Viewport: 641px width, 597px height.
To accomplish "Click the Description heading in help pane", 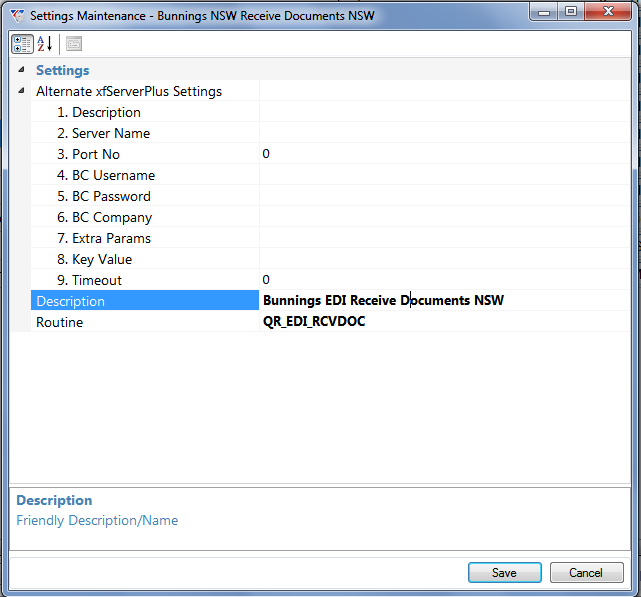I will (54, 500).
